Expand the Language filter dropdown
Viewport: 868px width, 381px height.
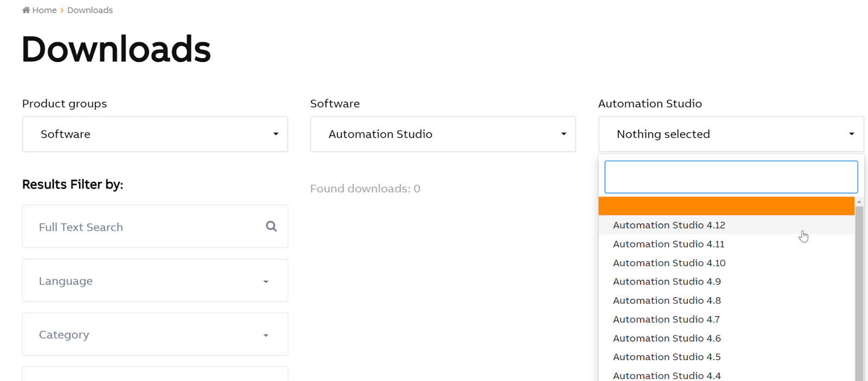click(x=155, y=281)
